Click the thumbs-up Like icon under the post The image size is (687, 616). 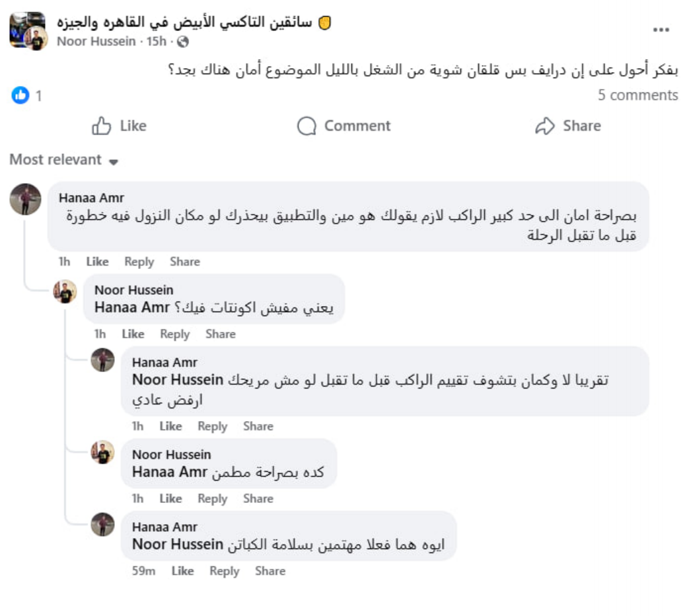[x=101, y=126]
